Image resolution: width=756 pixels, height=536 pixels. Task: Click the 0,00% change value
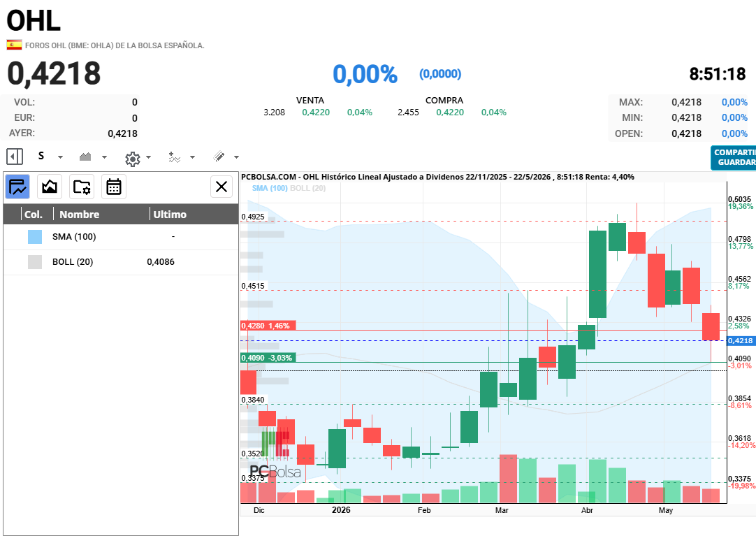click(x=365, y=74)
